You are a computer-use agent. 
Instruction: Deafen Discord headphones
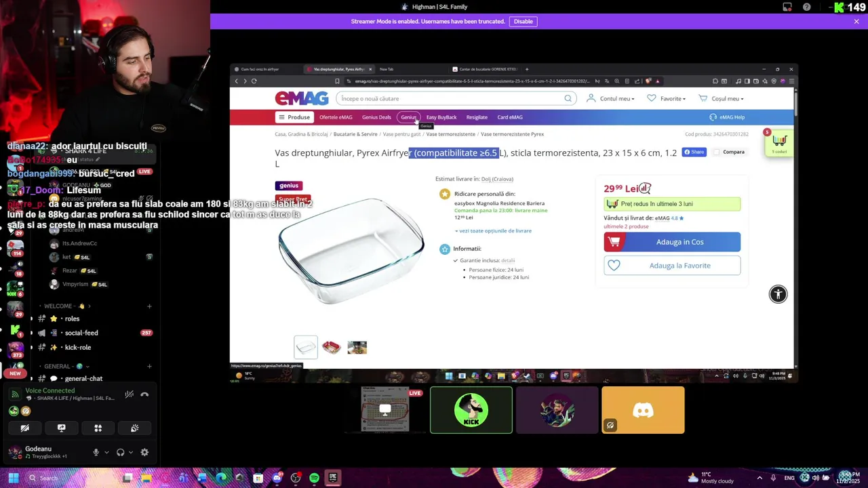tap(120, 453)
